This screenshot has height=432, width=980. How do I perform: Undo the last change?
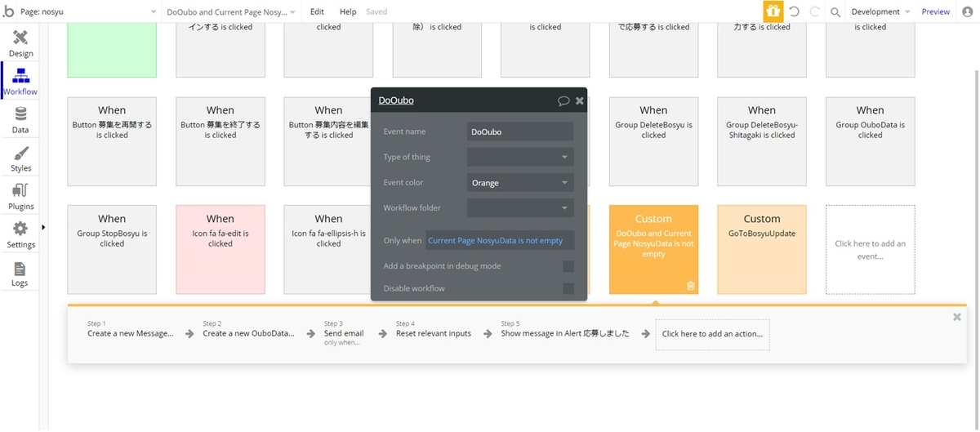click(794, 11)
